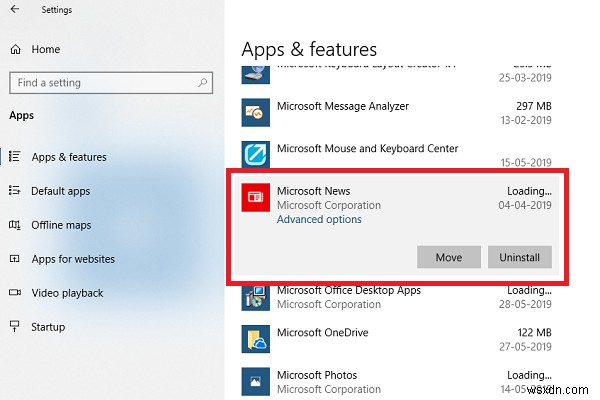Click the 04-04-2019 install date
Viewport: 600px width, 400px height.
click(x=525, y=205)
